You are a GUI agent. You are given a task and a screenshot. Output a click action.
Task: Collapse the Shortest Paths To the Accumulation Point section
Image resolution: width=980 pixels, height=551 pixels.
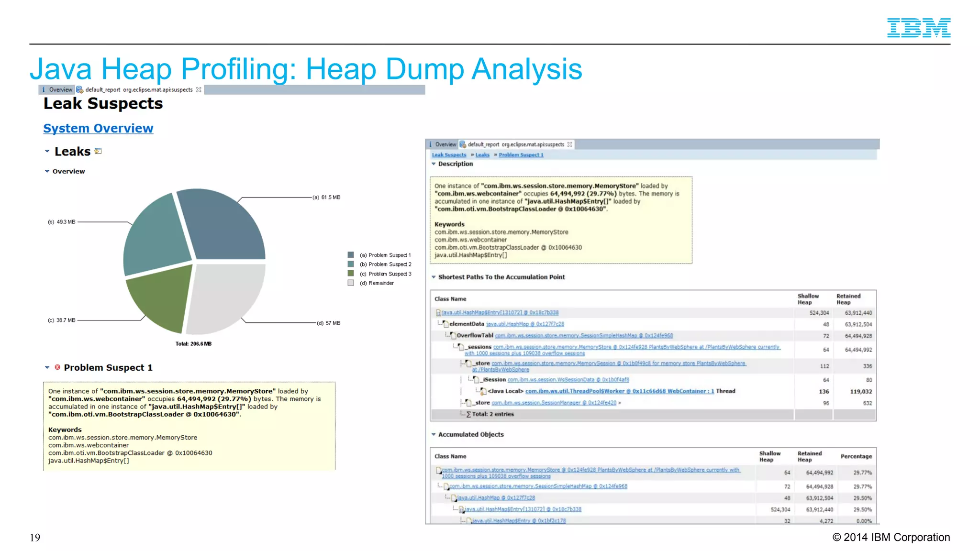pos(434,277)
